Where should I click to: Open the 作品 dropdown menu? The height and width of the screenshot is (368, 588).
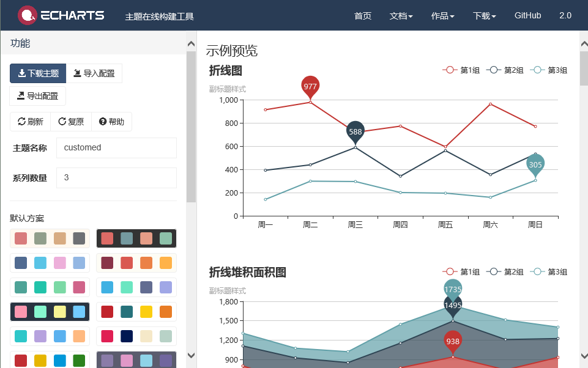442,16
